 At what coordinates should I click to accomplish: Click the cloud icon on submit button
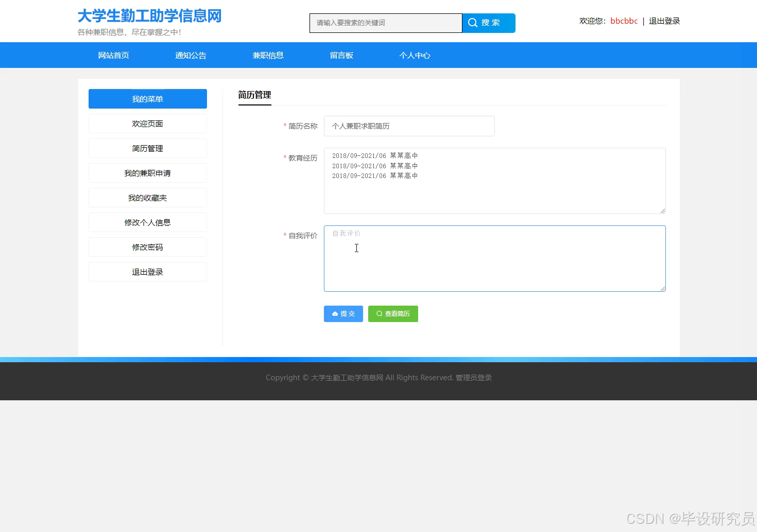[335, 314]
